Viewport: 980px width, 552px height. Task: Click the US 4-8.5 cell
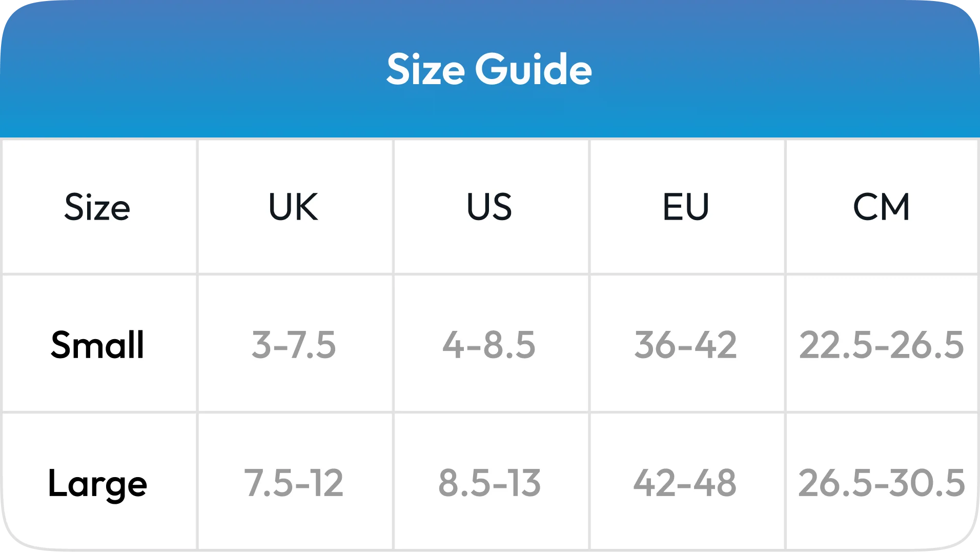(489, 344)
